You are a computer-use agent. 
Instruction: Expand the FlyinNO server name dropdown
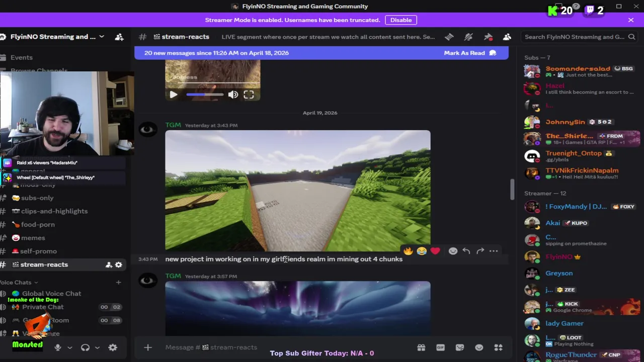[x=102, y=37]
